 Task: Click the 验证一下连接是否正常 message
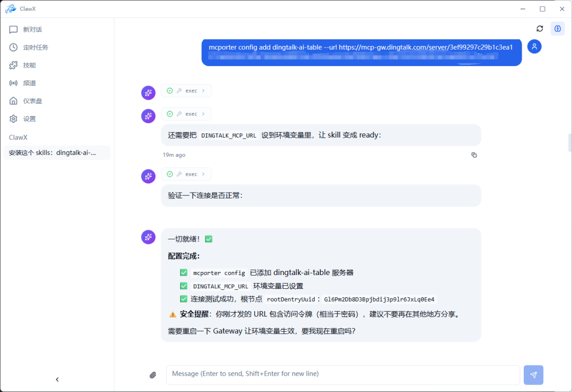321,196
